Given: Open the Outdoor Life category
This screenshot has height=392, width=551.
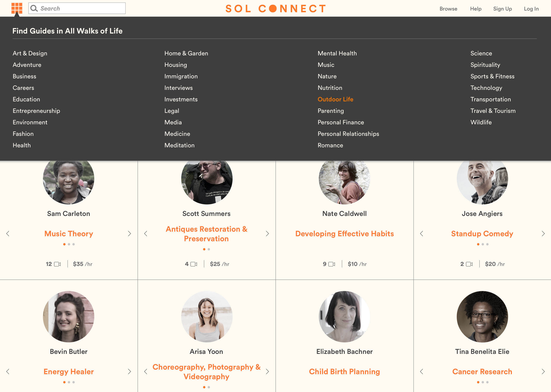Looking at the screenshot, I should tap(335, 99).
